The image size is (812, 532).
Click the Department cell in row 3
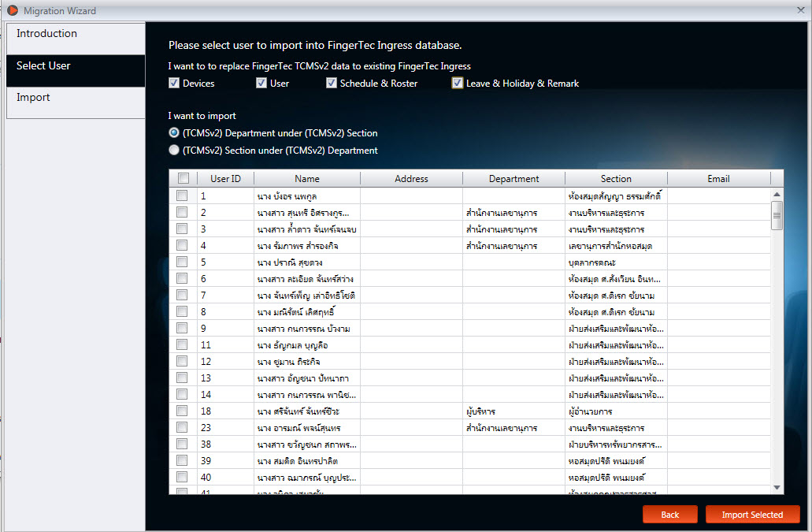click(x=514, y=229)
